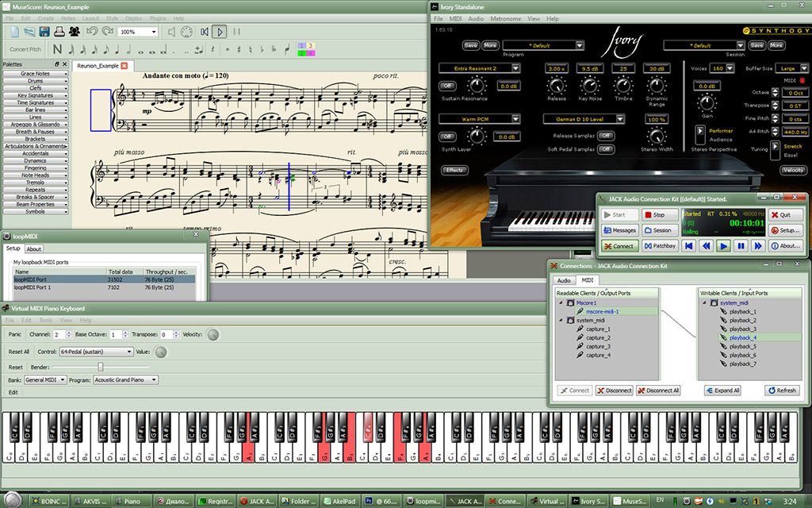This screenshot has height=508, width=812.
Task: Select capture_2 output port
Action: tap(598, 337)
